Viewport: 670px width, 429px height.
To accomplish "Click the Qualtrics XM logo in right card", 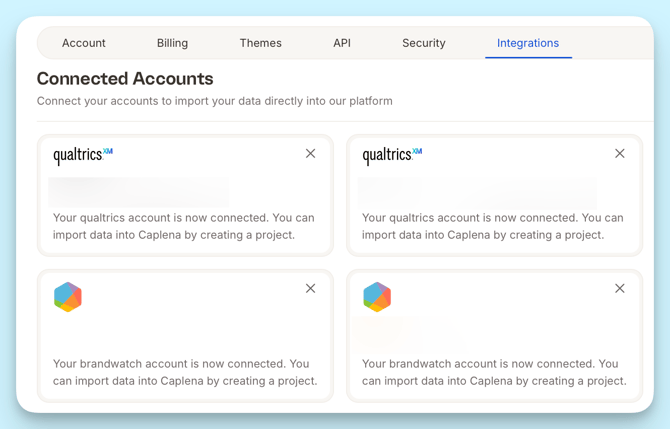I will tap(392, 156).
